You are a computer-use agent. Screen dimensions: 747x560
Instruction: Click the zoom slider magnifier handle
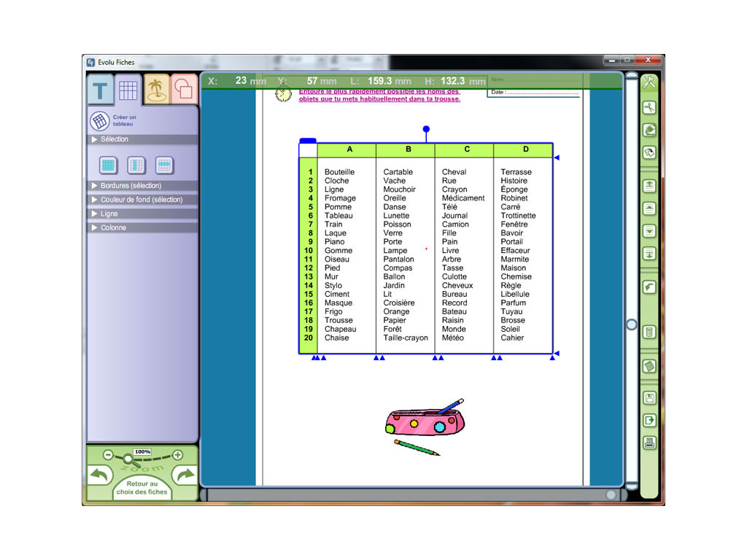click(128, 459)
